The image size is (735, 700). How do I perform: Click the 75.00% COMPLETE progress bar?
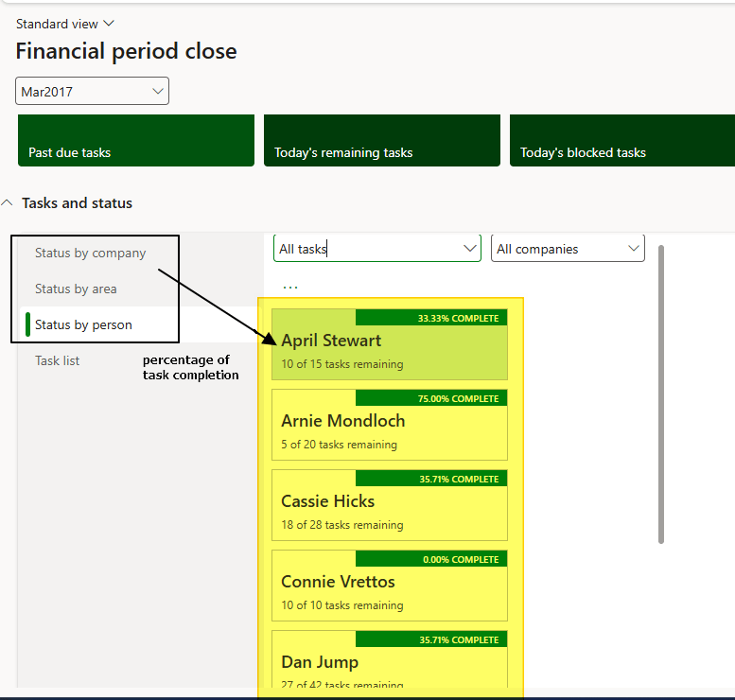431,398
